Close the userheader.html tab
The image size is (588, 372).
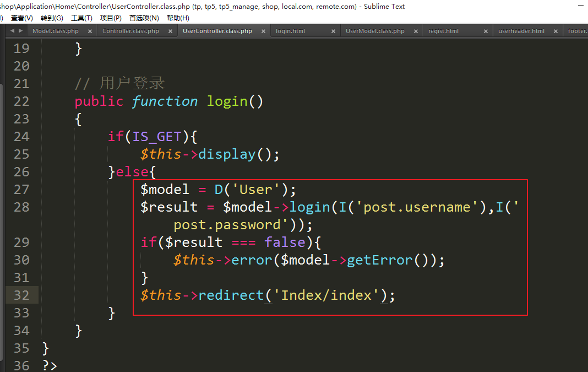pyautogui.click(x=556, y=31)
